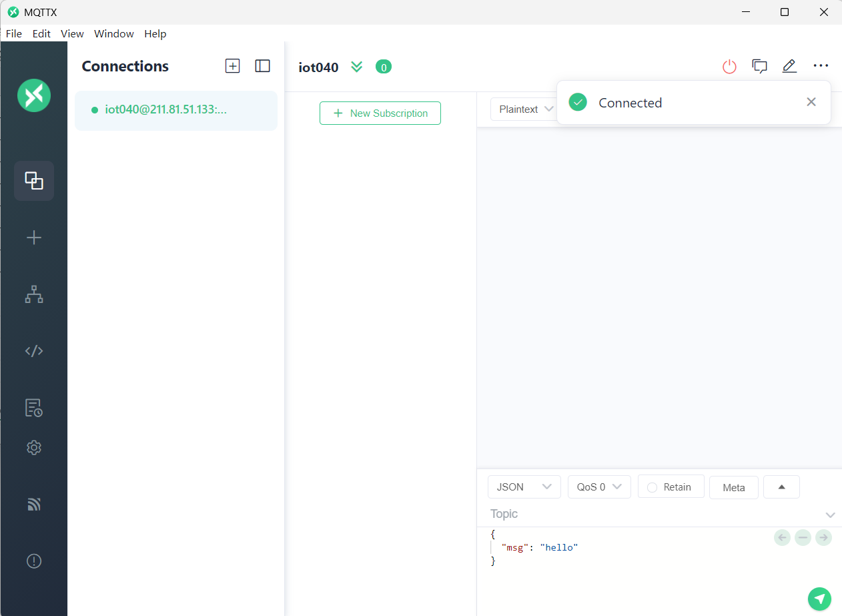Collapse header with green double-chevron icon
The height and width of the screenshot is (616, 842).
point(357,67)
